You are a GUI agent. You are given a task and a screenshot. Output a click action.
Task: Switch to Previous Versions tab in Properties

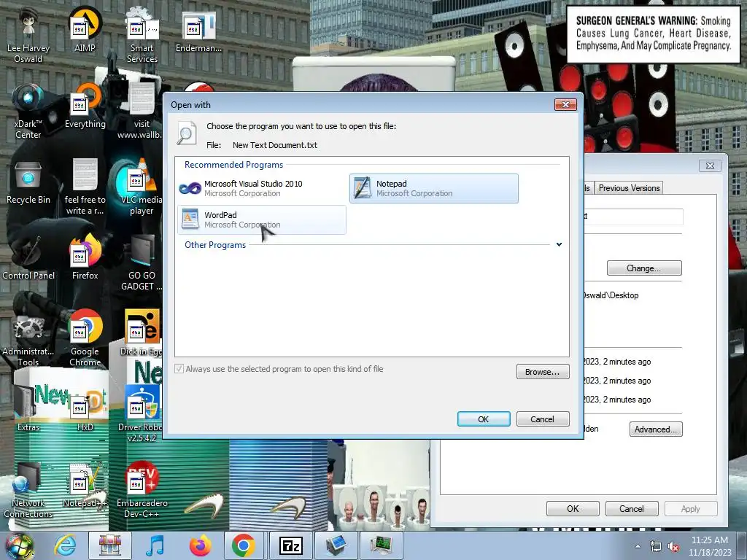coord(629,188)
